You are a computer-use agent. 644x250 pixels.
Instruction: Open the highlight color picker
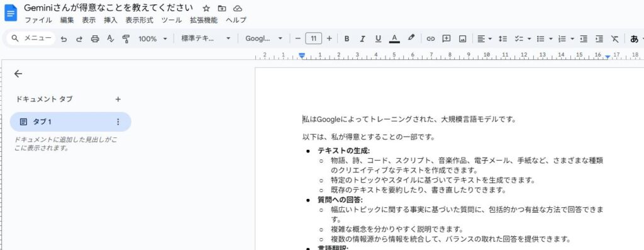click(411, 38)
